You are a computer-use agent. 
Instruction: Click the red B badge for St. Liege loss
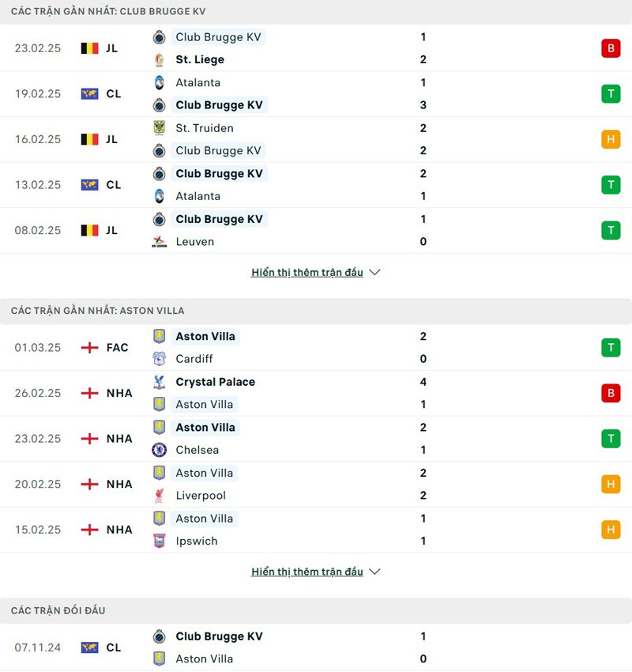tap(611, 47)
